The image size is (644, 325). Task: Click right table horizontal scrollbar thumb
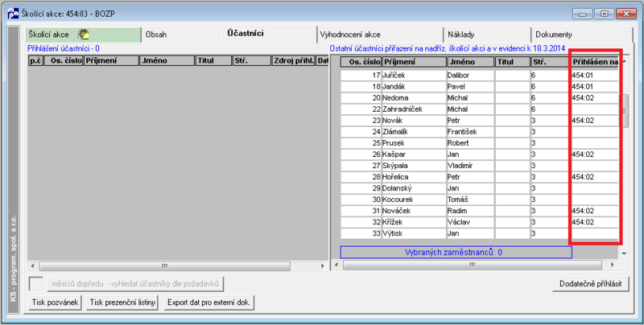[x=472, y=265]
